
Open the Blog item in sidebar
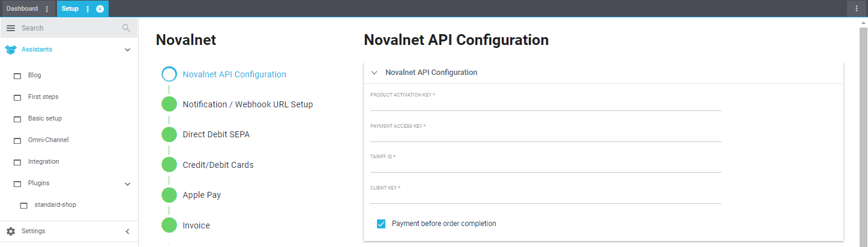pyautogui.click(x=34, y=76)
